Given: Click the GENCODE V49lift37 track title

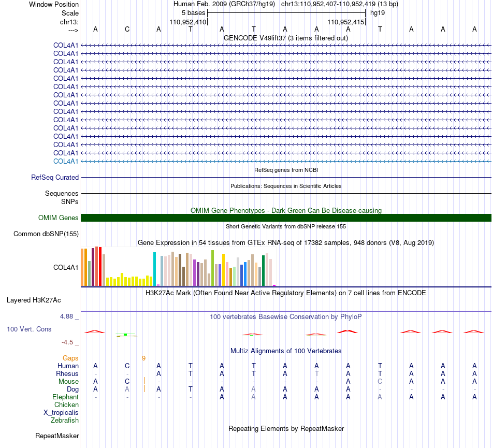Looking at the screenshot, I should coord(286,38).
